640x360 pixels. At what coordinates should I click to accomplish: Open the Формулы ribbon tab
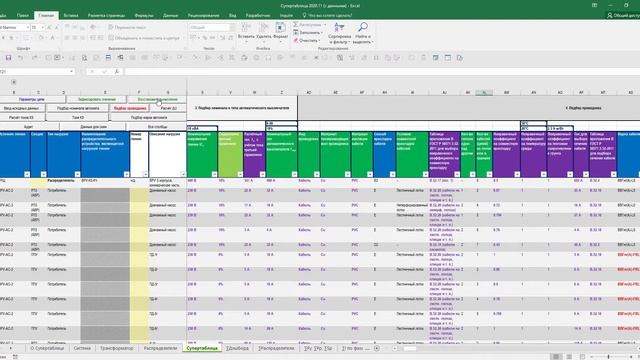(144, 16)
